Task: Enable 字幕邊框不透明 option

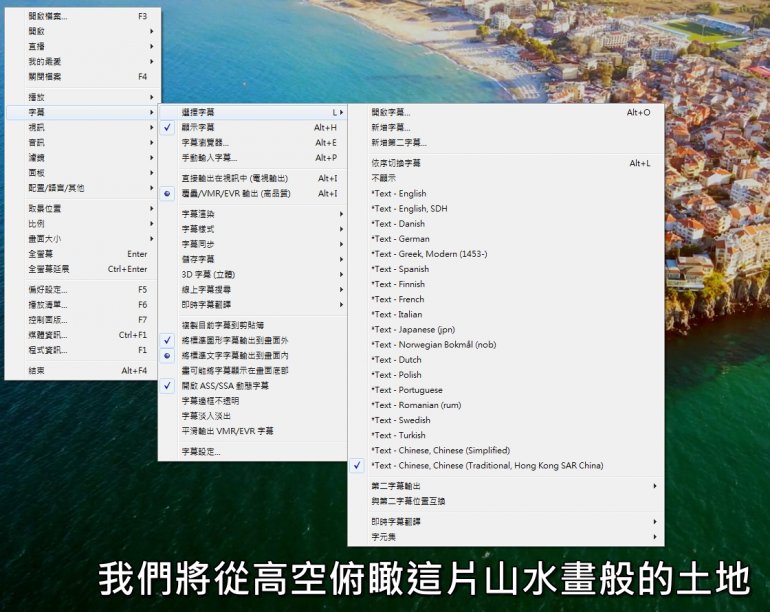Action: click(252, 401)
